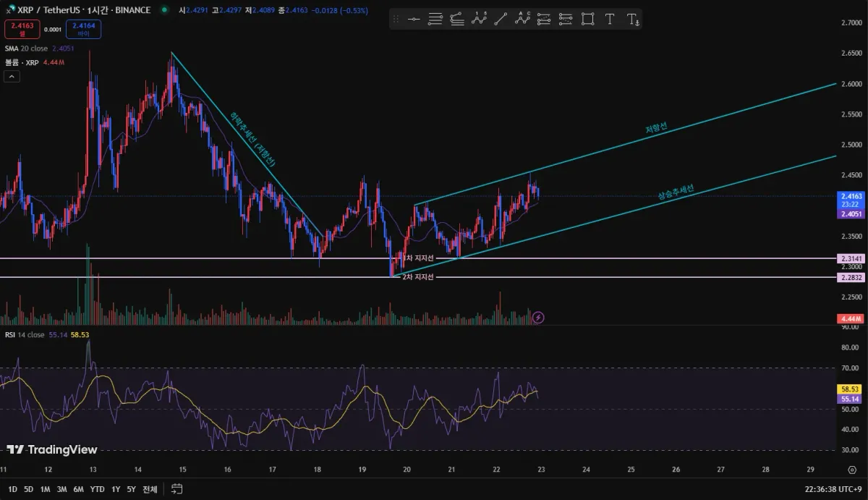Open the go-to-date calendar icon

(177, 489)
